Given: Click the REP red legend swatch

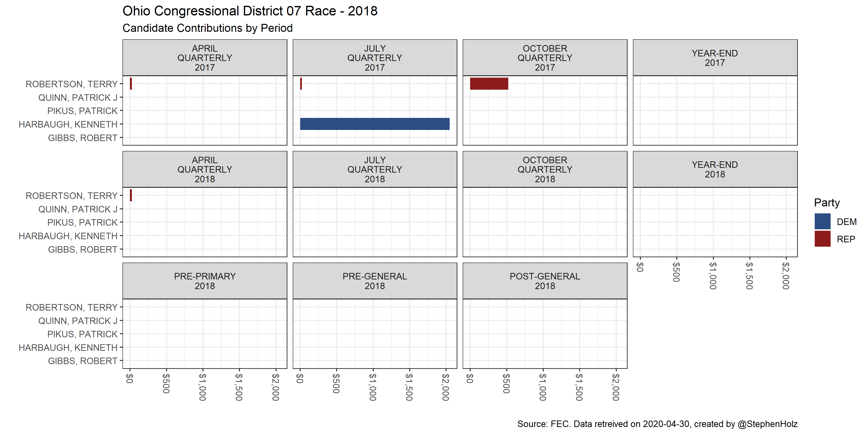Looking at the screenshot, I should [x=822, y=239].
